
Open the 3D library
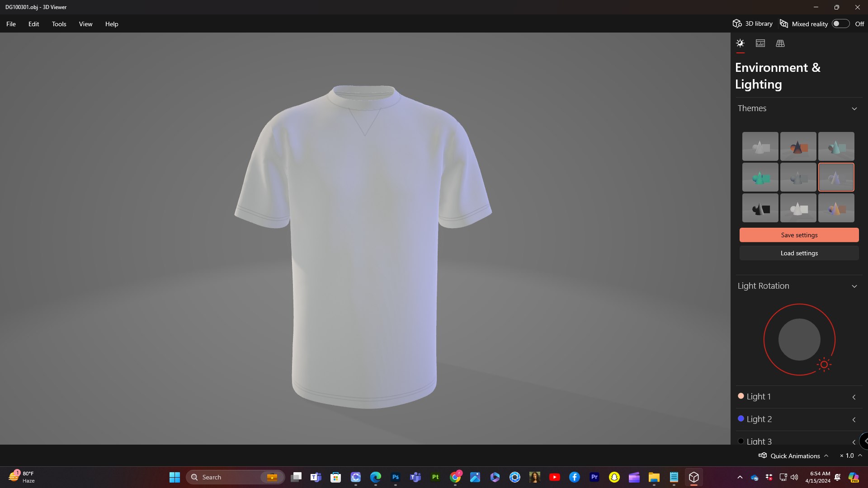(x=753, y=23)
